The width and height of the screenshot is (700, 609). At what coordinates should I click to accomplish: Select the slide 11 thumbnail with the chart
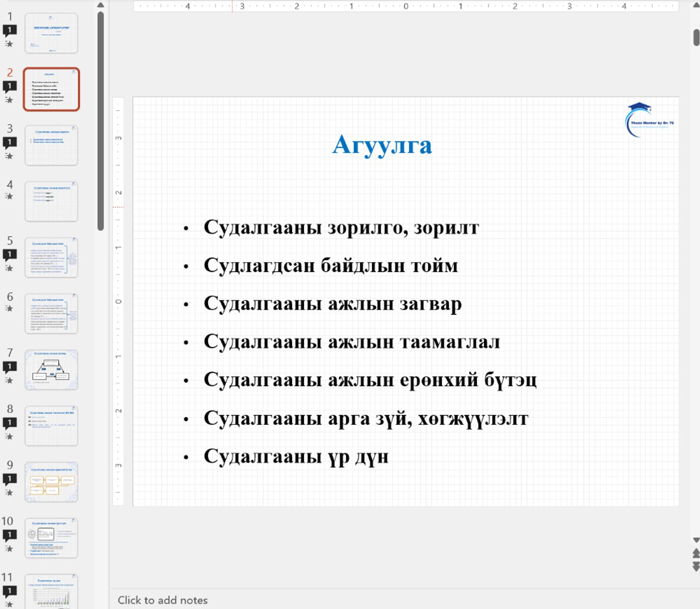pos(51,591)
